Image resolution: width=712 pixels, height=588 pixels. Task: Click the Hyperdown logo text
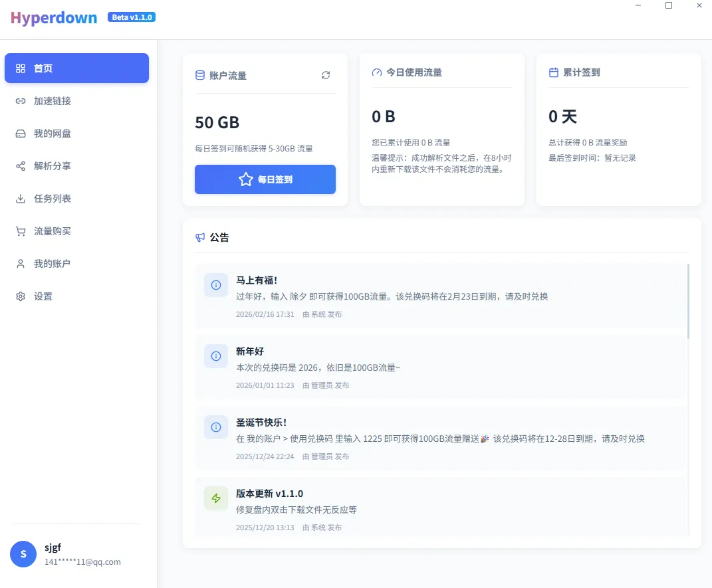pos(54,18)
